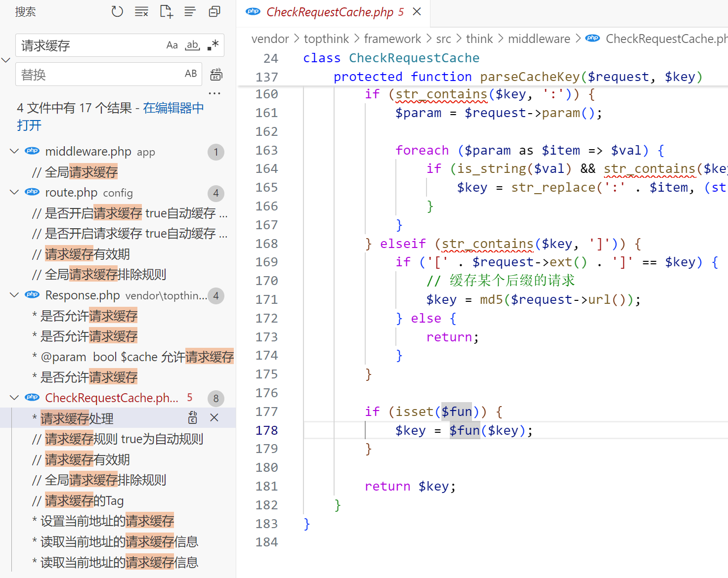728x578 pixels.
Task: Click highlighted $fun in isset condition
Action: (457, 412)
